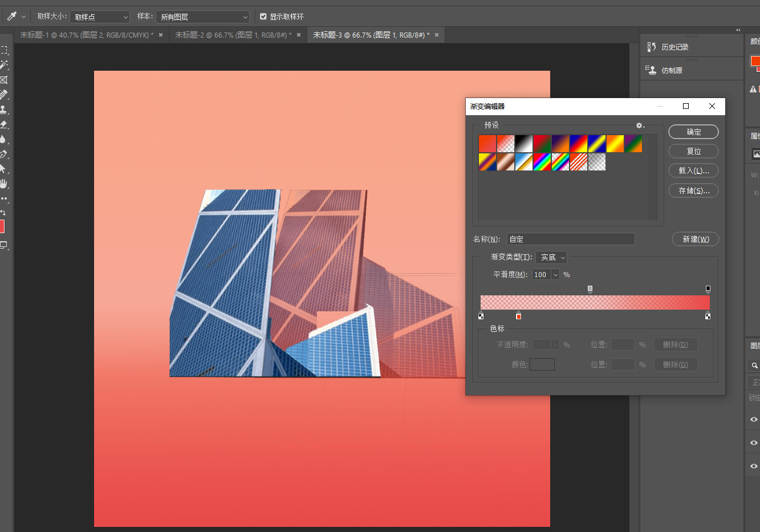The image size is (760, 532).
Task: Click the 确定 button in gradient editor
Action: (693, 132)
